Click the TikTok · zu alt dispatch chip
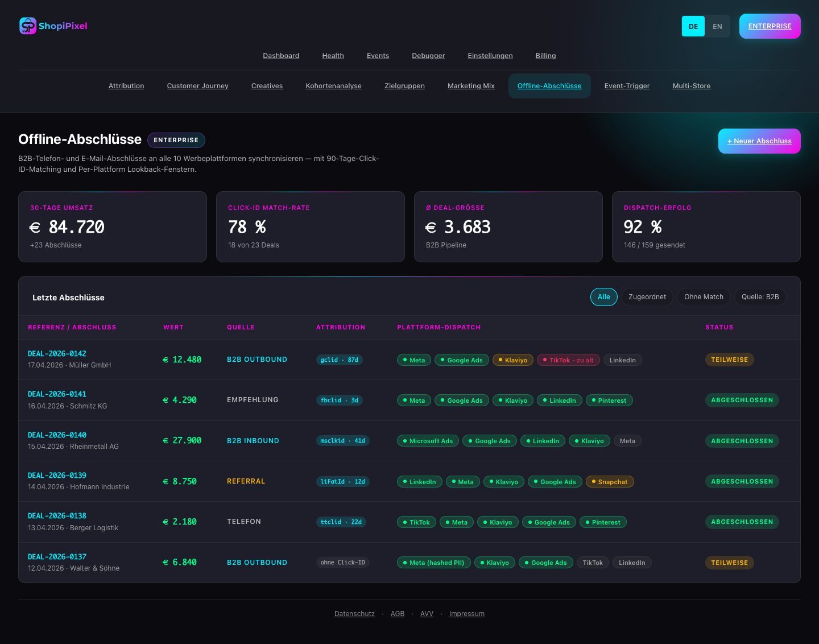This screenshot has height=644, width=819. (568, 360)
